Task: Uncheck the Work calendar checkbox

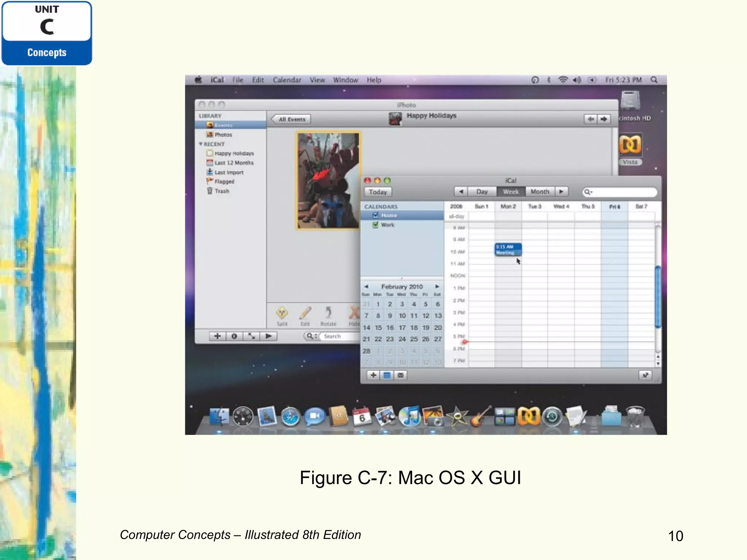Action: (375, 225)
